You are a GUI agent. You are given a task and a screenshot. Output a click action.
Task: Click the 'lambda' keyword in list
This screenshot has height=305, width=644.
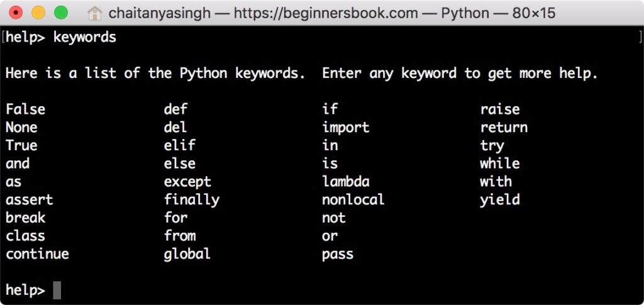346,182
